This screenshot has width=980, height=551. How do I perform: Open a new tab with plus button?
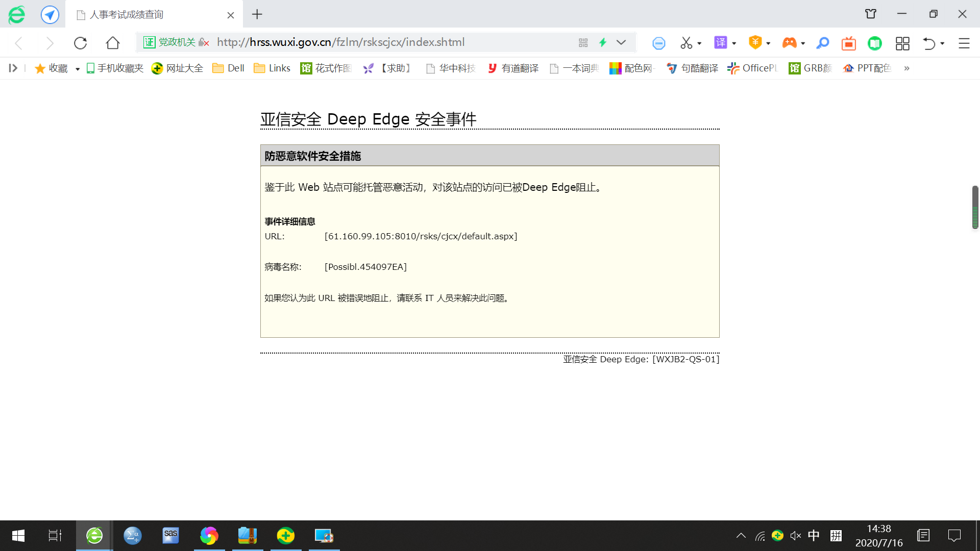(x=257, y=14)
